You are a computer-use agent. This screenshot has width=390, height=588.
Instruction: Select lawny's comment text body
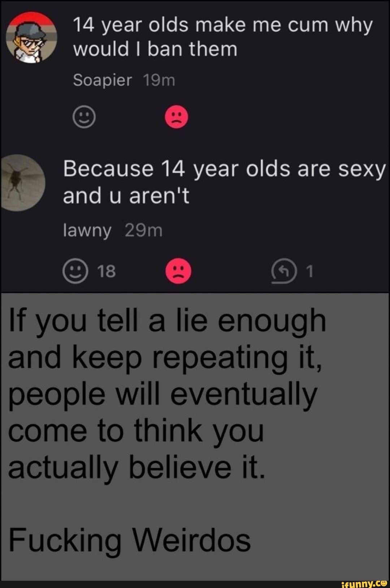(x=224, y=182)
